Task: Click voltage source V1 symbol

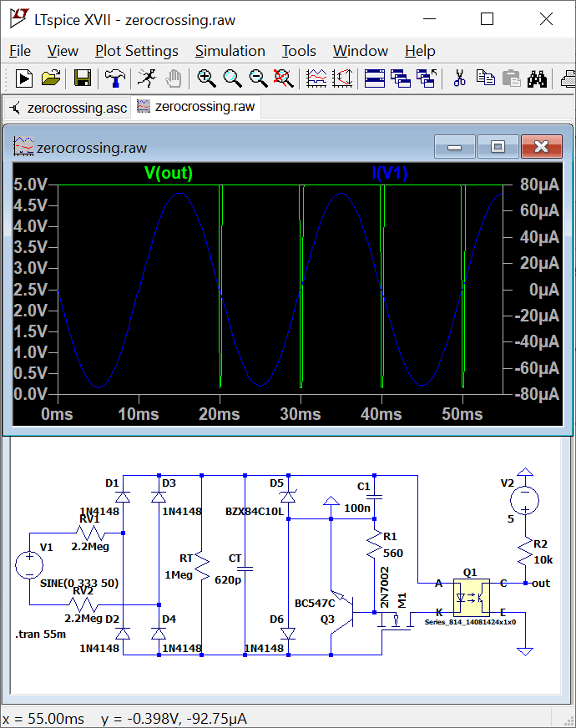Action: coord(29,565)
